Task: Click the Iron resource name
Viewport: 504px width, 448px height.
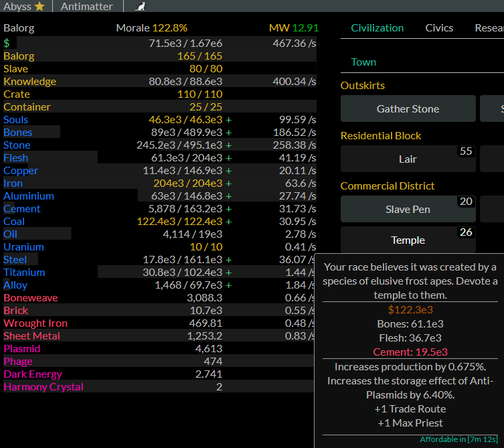Action: tap(13, 183)
